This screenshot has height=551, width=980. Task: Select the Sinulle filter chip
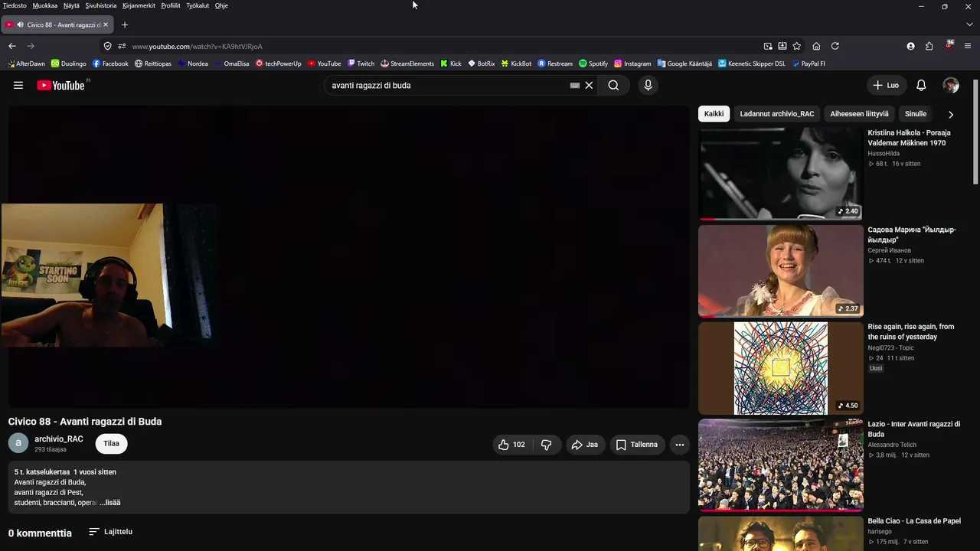[x=916, y=114]
